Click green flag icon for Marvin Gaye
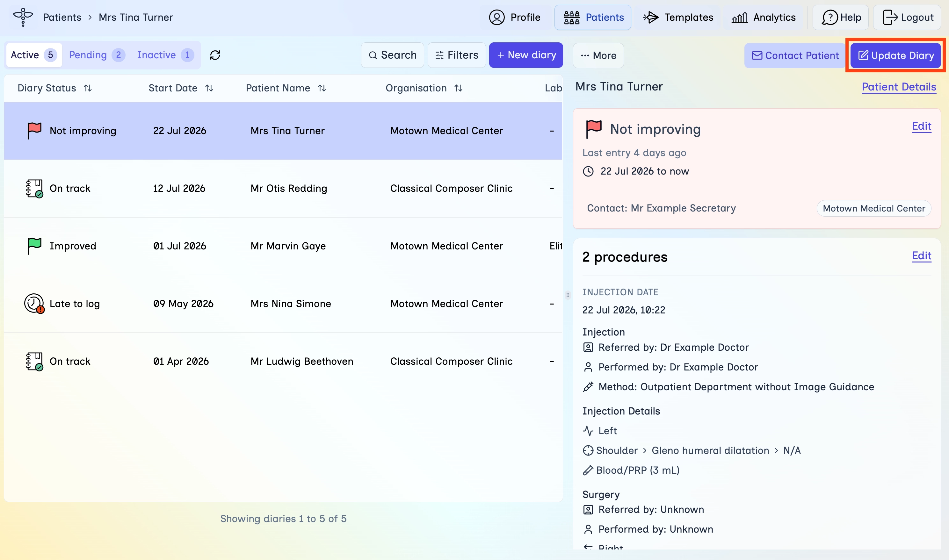The height and width of the screenshot is (560, 949). 34,246
